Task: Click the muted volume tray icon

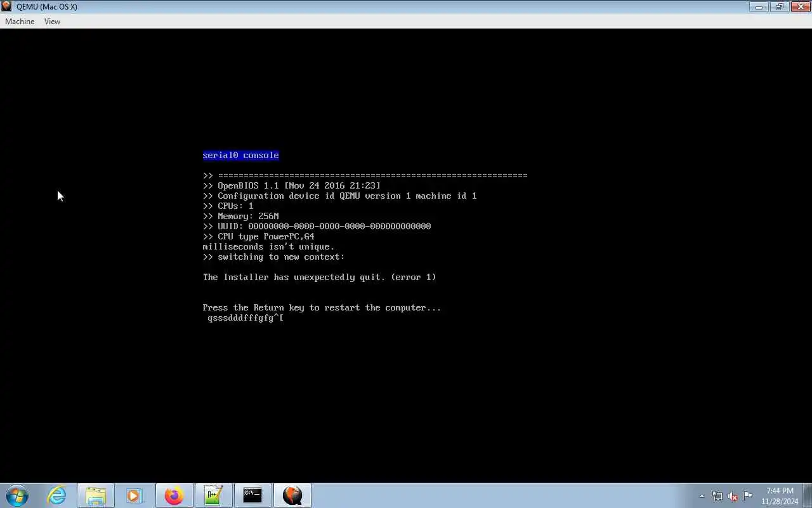Action: (x=733, y=496)
